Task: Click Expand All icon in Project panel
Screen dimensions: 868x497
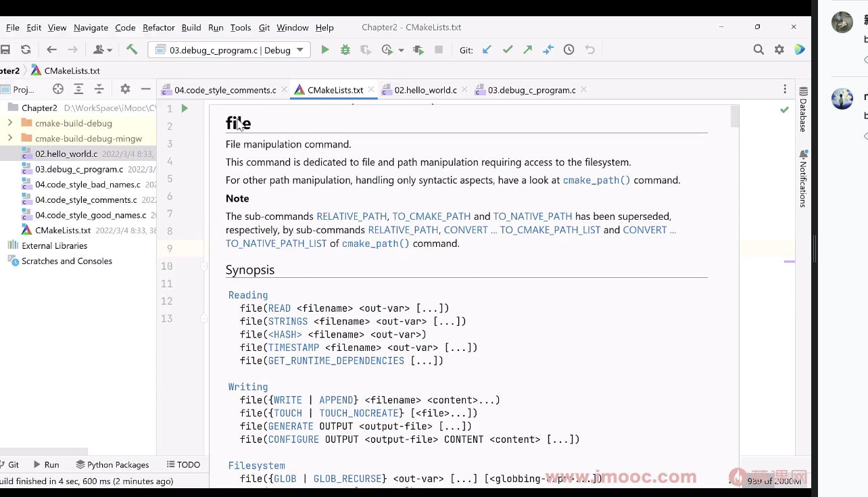Action: pyautogui.click(x=78, y=89)
